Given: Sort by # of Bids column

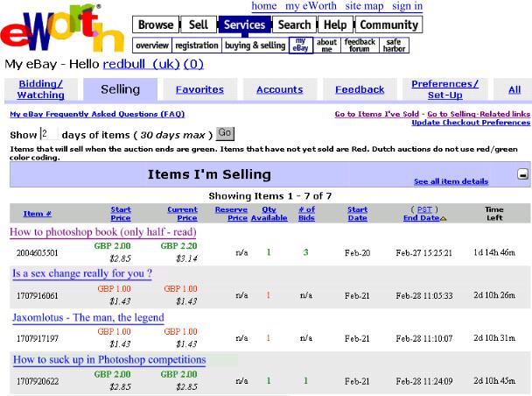Looking at the screenshot, I should (x=307, y=214).
